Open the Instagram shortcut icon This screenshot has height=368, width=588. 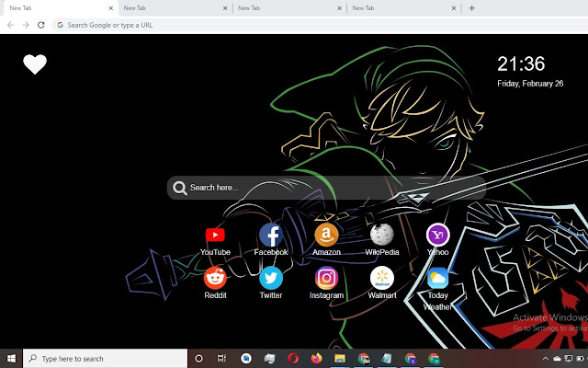click(326, 278)
